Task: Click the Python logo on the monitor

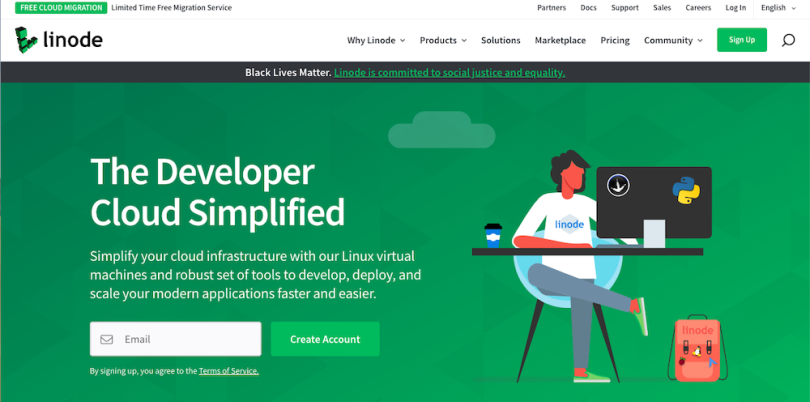Action: point(686,190)
